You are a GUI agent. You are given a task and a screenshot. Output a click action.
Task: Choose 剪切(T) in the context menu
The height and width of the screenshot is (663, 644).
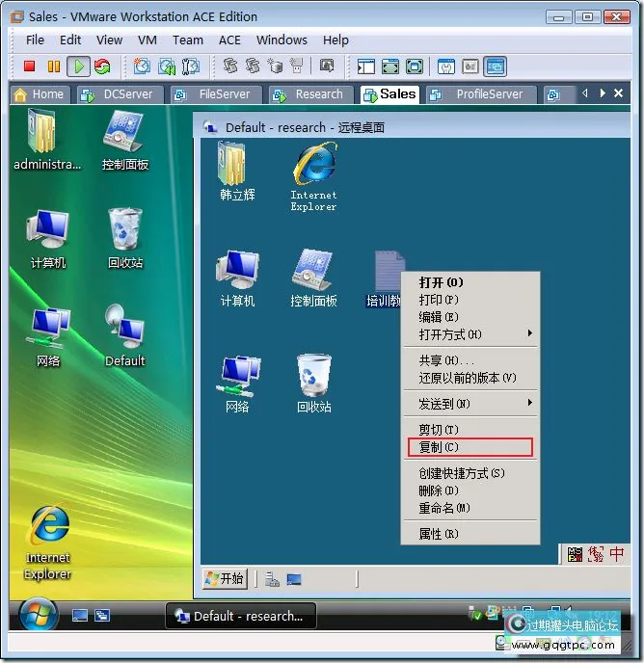[x=470, y=430]
